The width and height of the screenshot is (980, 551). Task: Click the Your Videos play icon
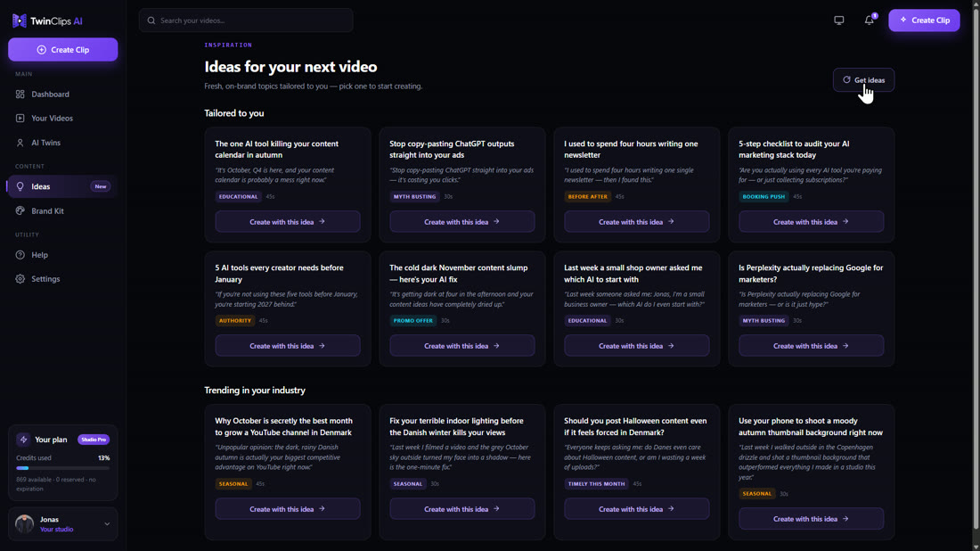click(20, 119)
